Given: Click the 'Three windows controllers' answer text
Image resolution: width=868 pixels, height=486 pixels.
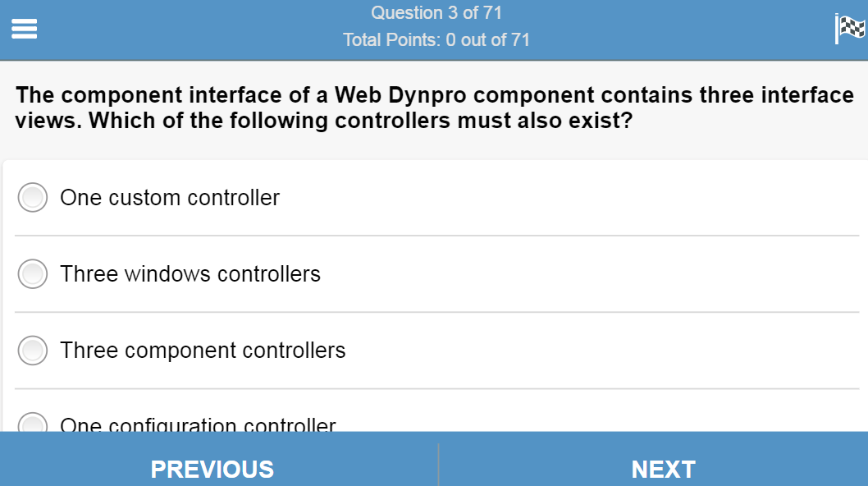Looking at the screenshot, I should tap(190, 274).
